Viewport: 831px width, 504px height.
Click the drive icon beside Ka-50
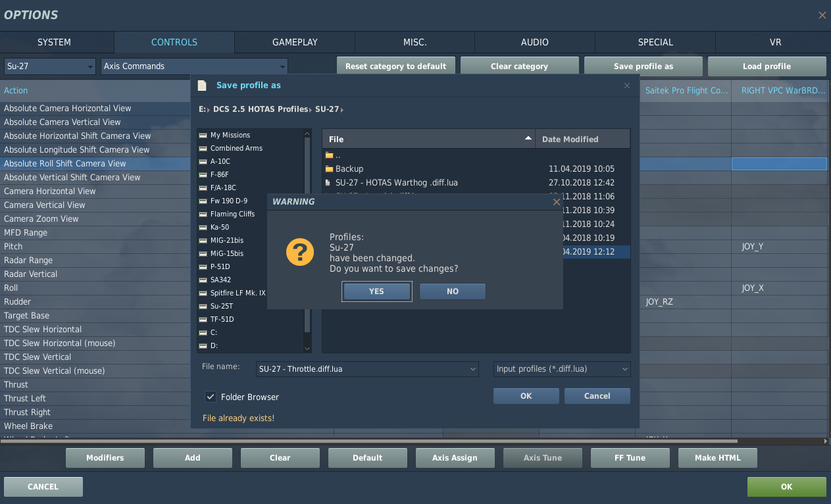pos(203,227)
